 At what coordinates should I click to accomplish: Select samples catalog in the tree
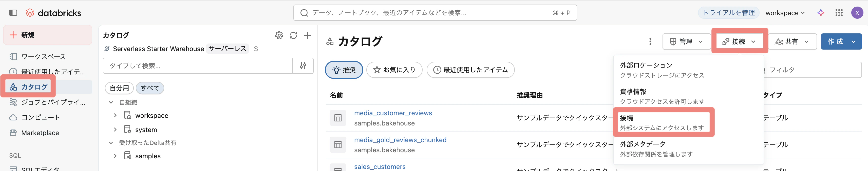click(x=148, y=156)
